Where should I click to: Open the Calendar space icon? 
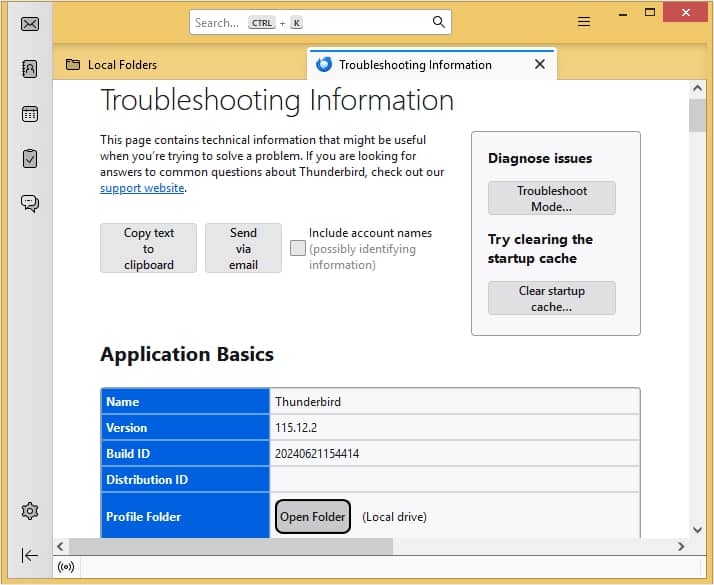pos(30,114)
